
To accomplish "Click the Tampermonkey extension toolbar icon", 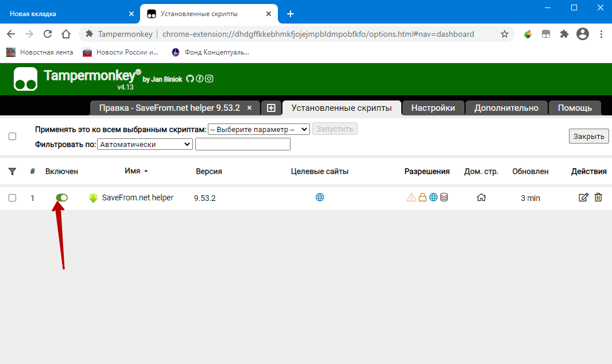I will [x=545, y=34].
